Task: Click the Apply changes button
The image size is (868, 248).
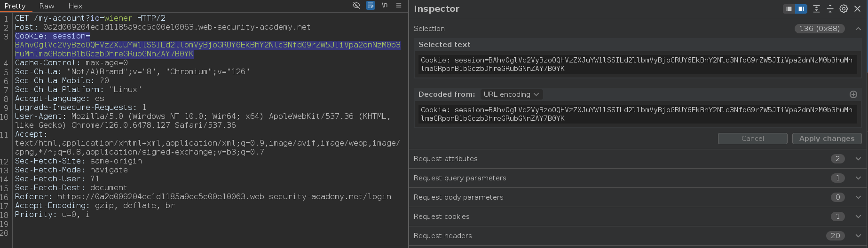Action: tap(827, 139)
